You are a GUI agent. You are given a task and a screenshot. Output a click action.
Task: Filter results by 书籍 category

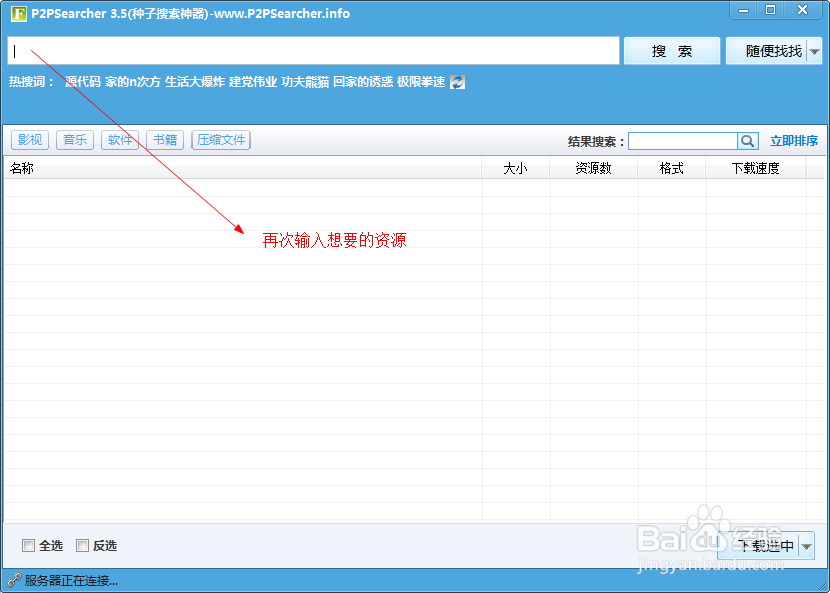tap(165, 140)
